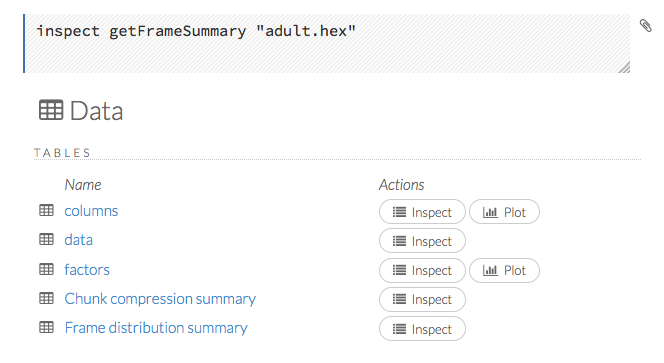Image resolution: width=664 pixels, height=363 pixels.
Task: Inspect the data table
Action: point(422,241)
